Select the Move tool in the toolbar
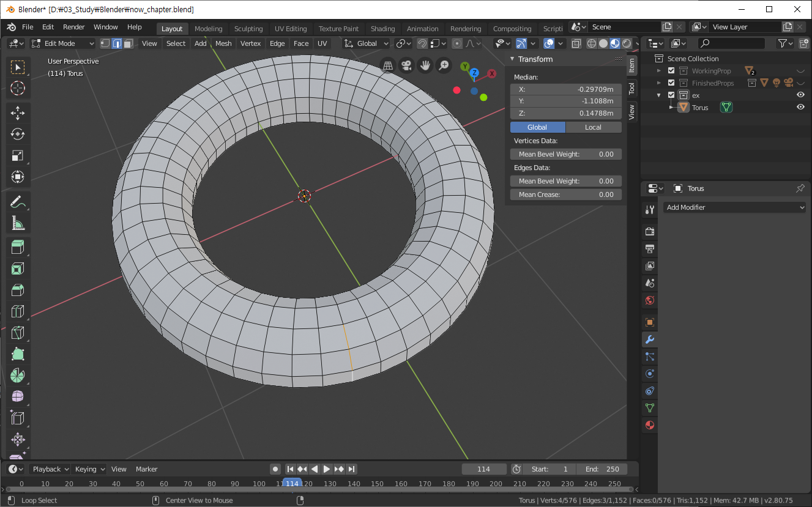Image resolution: width=812 pixels, height=507 pixels. tap(18, 113)
